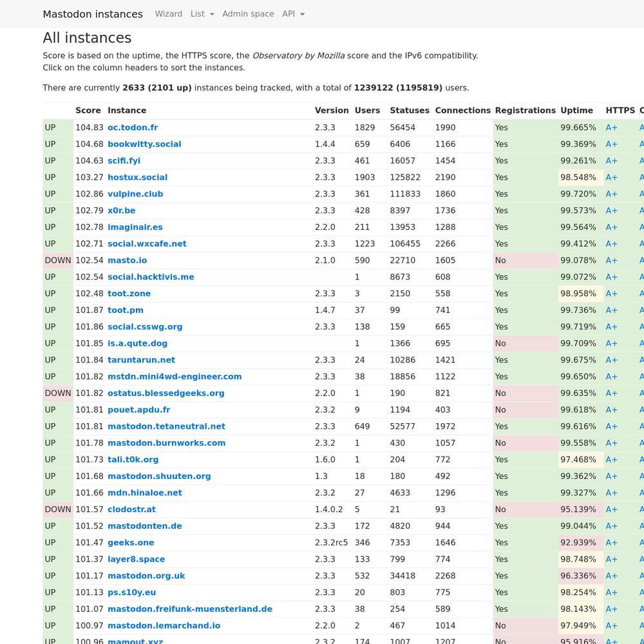This screenshot has height=644, width=644.
Task: Sort table by Registrations header
Action: tap(526, 111)
